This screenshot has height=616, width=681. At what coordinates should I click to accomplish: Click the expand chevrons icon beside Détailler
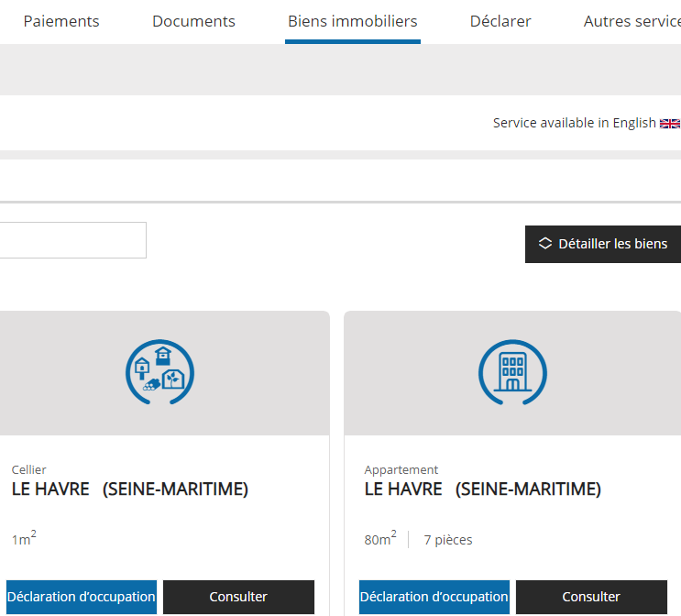(x=545, y=244)
